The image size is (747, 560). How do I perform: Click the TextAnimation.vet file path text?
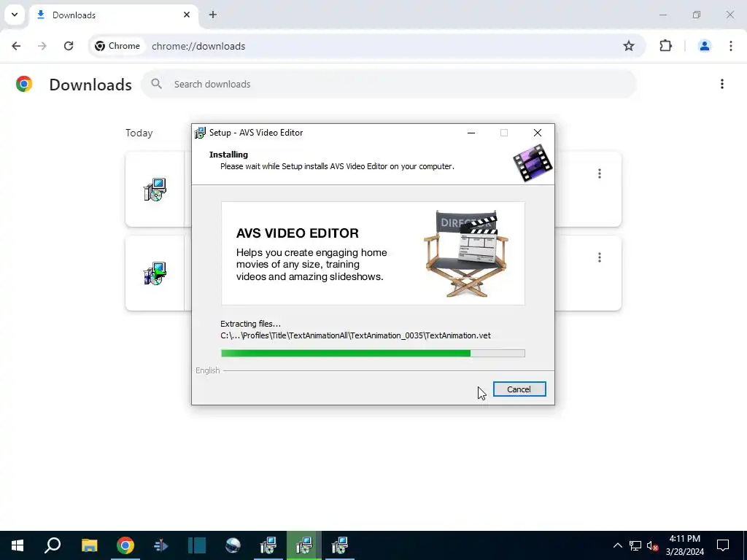click(x=355, y=335)
